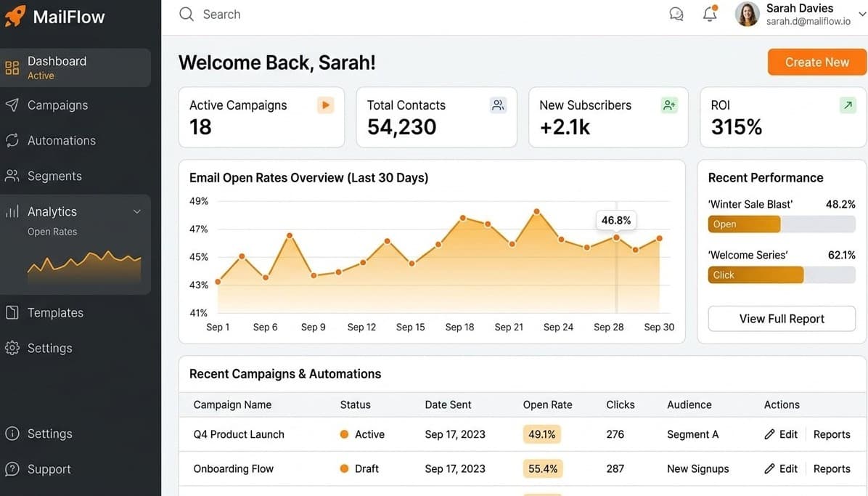Click the Active Campaigns card value 18
This screenshot has width=868, height=496.
pos(200,127)
